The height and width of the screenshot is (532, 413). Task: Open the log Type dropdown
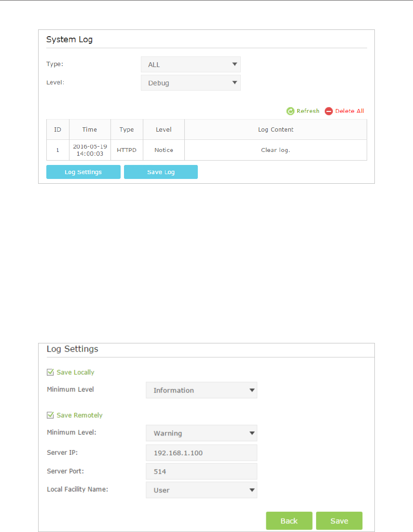click(191, 65)
